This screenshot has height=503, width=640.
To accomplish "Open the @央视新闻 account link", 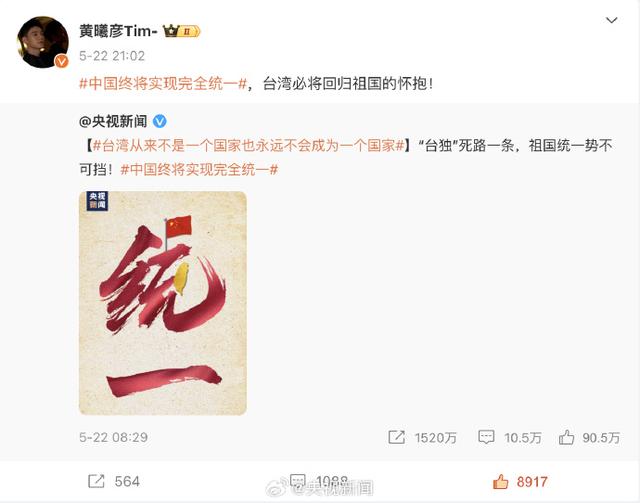I will click(113, 121).
